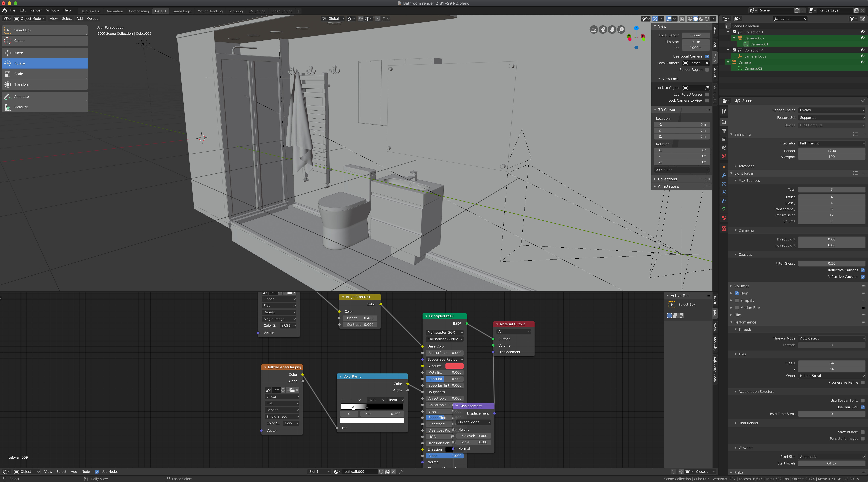Pin the node editor material
Screen dimensions: 868x482
(401, 472)
